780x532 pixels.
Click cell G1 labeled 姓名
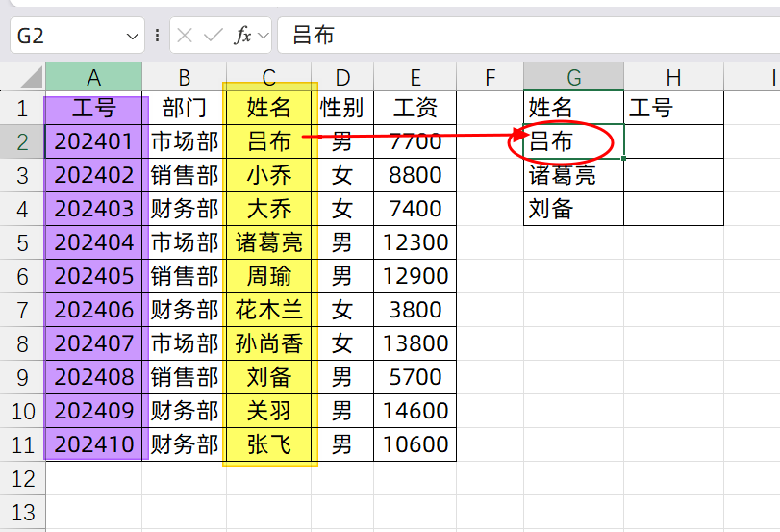point(573,108)
